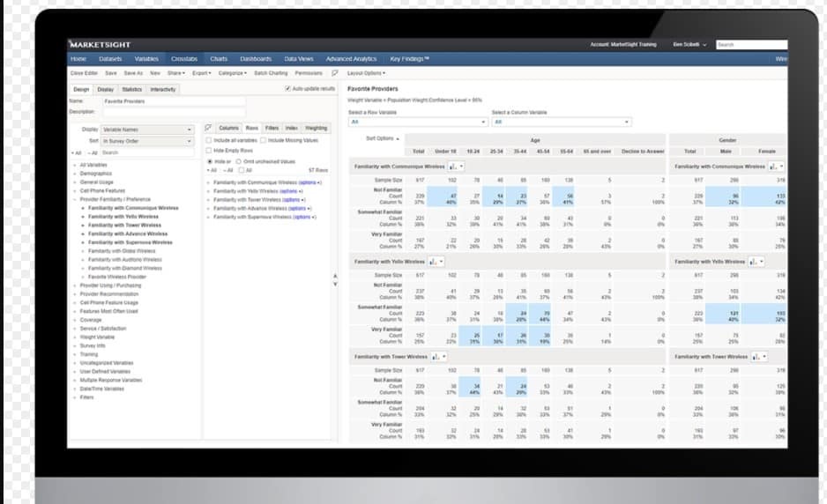This screenshot has width=827, height=504.
Task: Check the Hide Empty Rows option
Action: [x=209, y=151]
